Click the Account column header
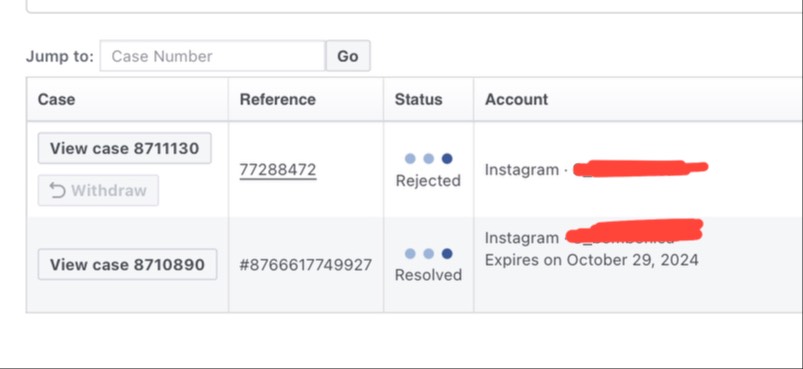 [x=516, y=99]
